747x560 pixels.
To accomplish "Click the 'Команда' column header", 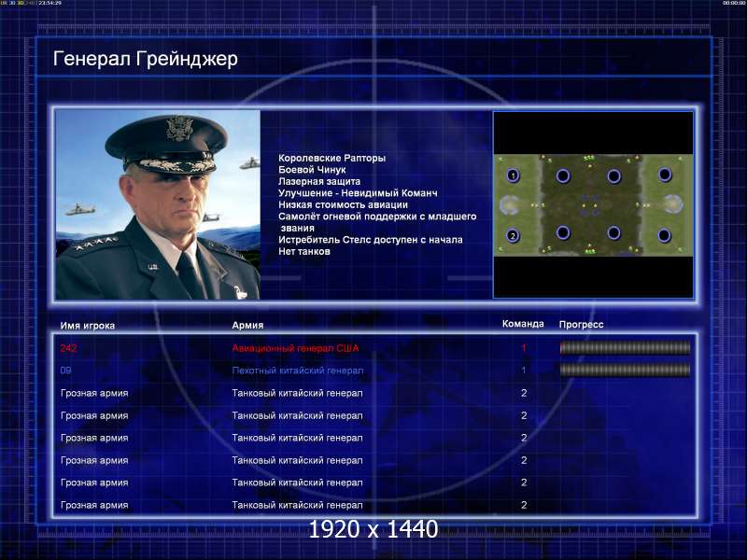I will click(523, 324).
